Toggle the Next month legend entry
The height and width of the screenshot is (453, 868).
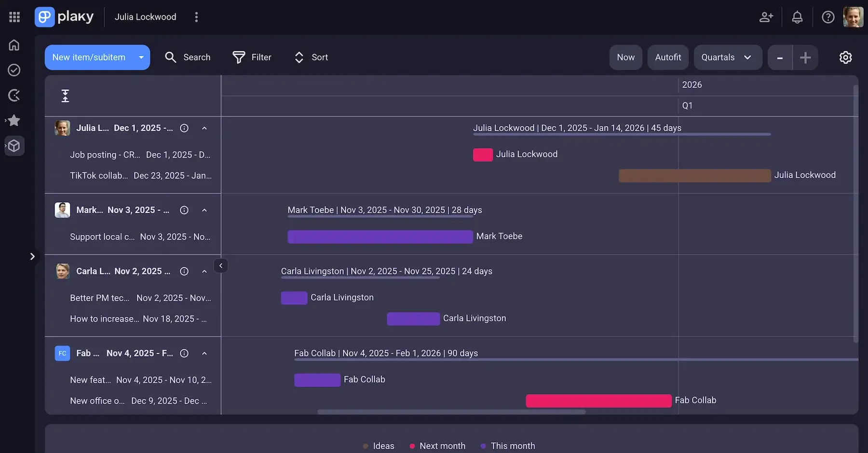[437, 446]
